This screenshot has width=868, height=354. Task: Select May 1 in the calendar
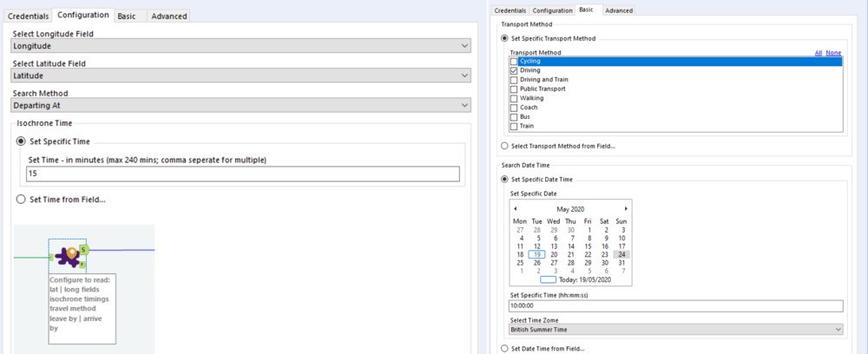589,230
